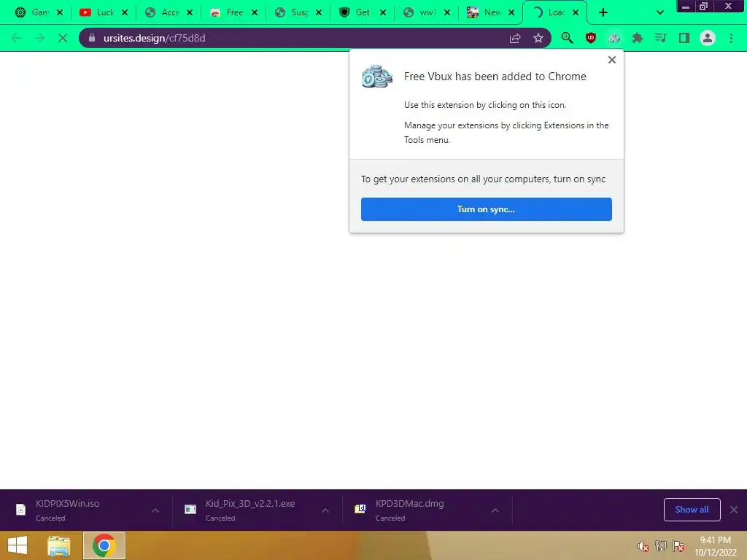747x560 pixels.
Task: Go forward with the forward arrow
Action: [39, 38]
